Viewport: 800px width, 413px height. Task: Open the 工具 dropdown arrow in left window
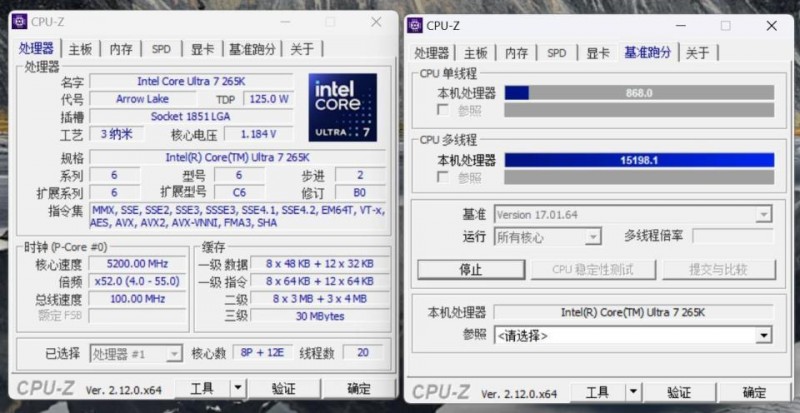238,389
